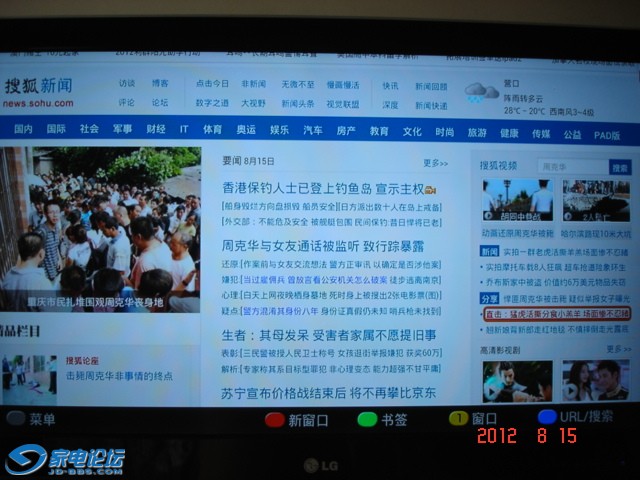Viewport: 640px width, 480px height.
Task: Click 更多>> beside 高清影视剧
Action: [618, 349]
